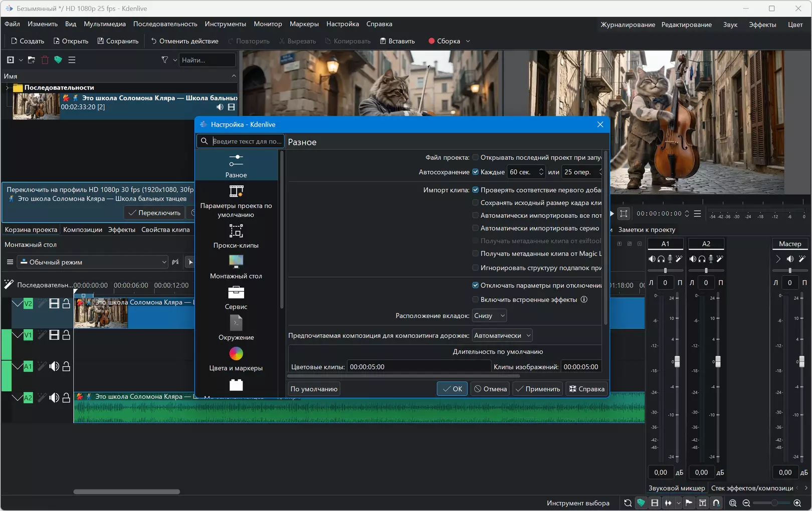Toggle Открывать последний проект при запуске checkbox
The width and height of the screenshot is (812, 511).
point(475,157)
